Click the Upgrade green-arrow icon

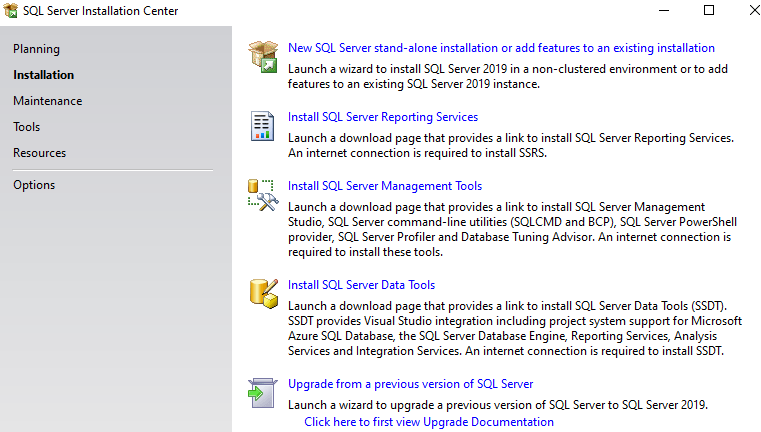[x=263, y=393]
